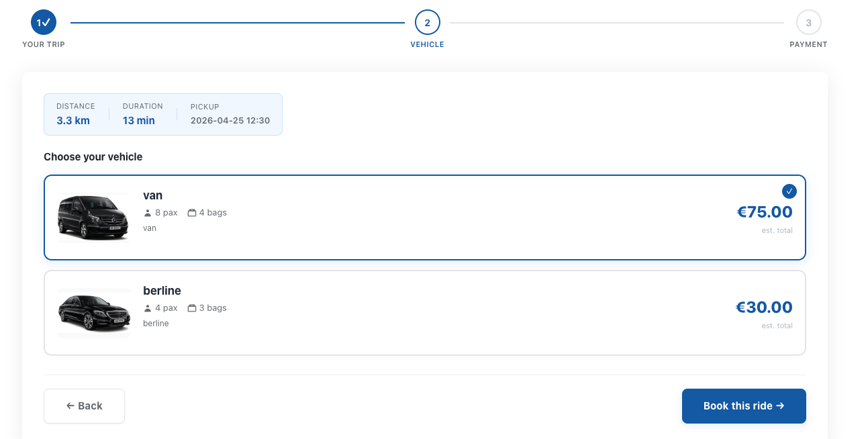
Task: Click the small 'berline' description under pax
Action: coord(156,324)
